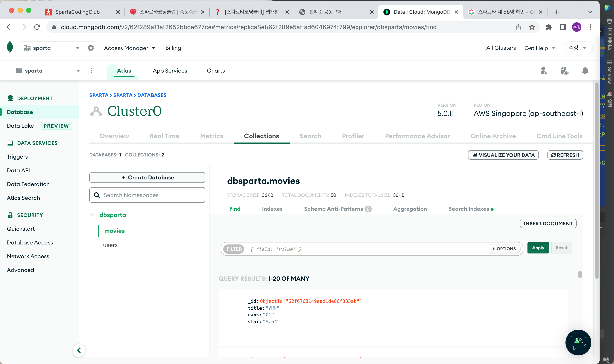Image resolution: width=614 pixels, height=364 pixels.
Task: Open the 수정 user account dropdown
Action: pyautogui.click(x=578, y=48)
